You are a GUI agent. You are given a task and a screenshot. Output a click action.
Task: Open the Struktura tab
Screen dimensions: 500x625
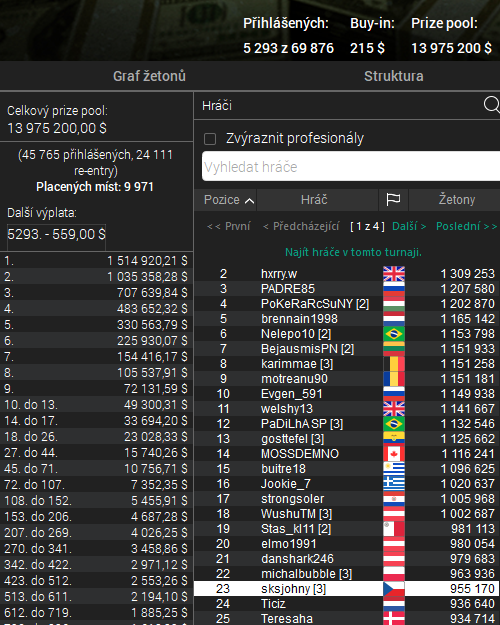394,76
